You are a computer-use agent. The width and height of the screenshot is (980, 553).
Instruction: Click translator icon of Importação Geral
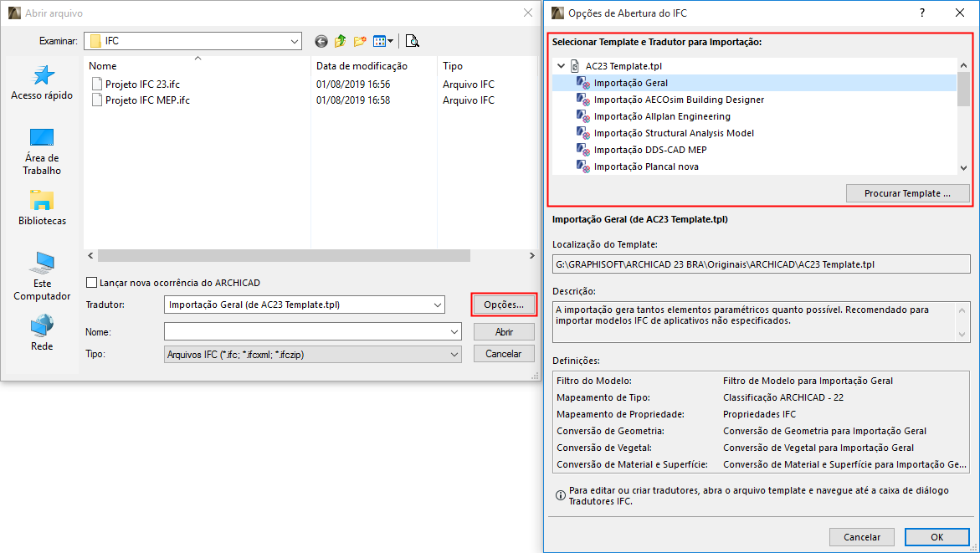[583, 83]
